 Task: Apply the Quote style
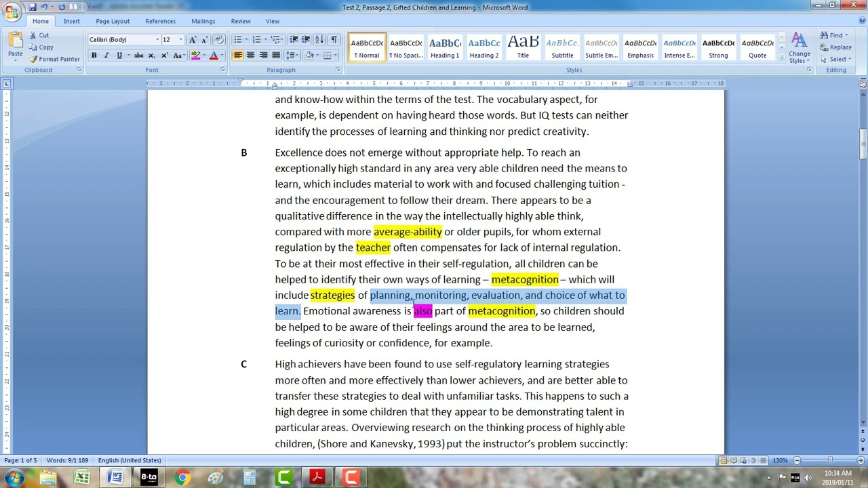click(757, 47)
